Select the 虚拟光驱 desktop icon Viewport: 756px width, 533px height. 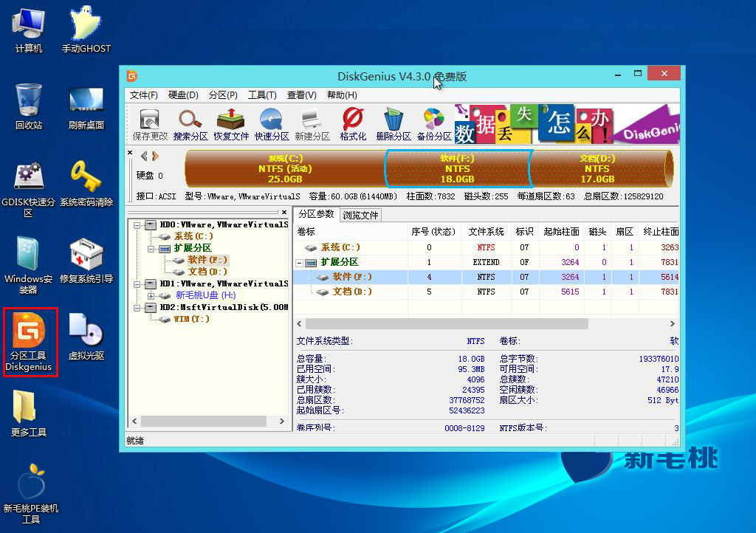tap(86, 337)
